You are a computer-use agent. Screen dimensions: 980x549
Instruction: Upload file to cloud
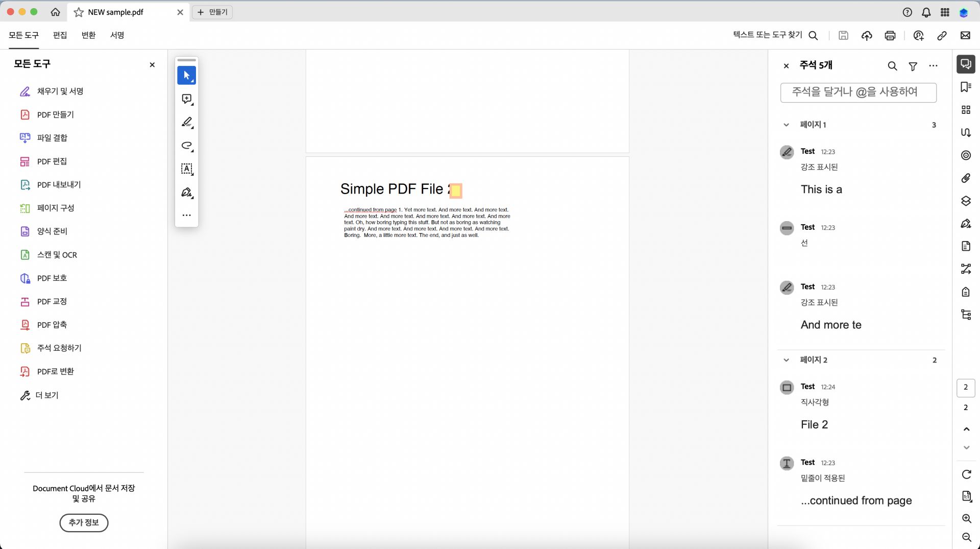click(867, 35)
